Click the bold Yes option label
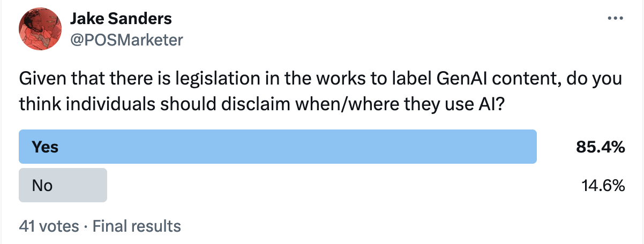Screen dimensions: 644x244 (x=45, y=147)
